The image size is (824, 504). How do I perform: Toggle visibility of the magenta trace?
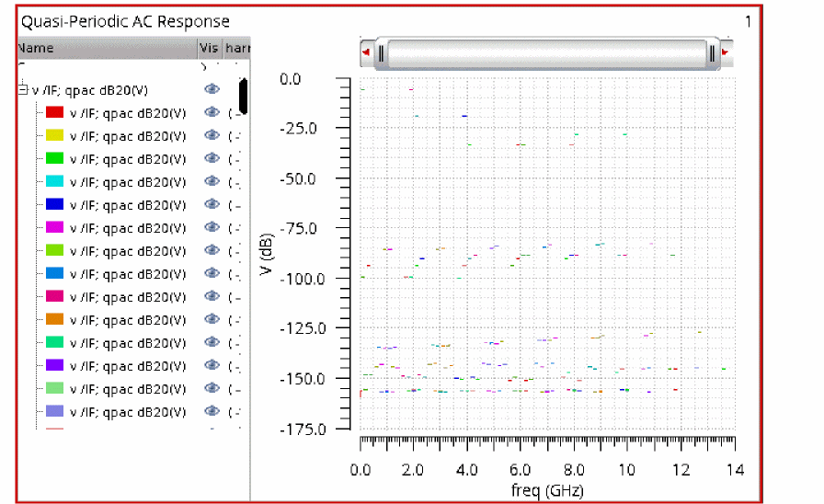[212, 227]
